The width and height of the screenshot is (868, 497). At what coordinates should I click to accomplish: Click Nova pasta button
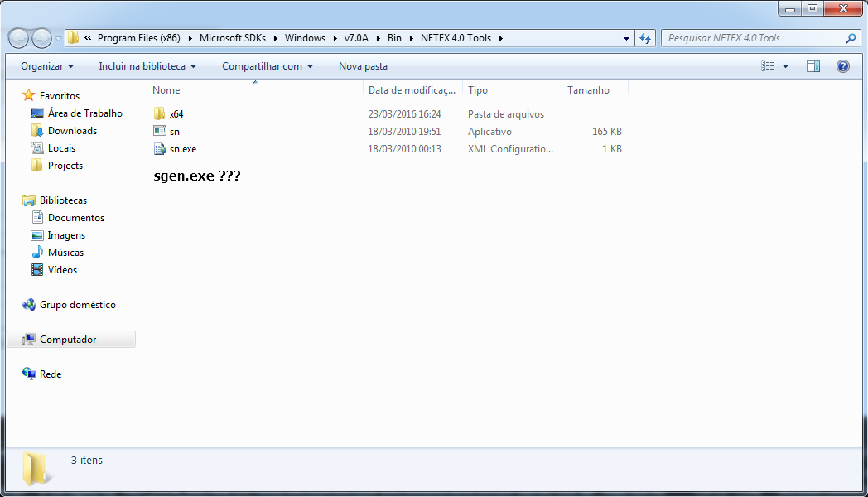click(x=363, y=66)
